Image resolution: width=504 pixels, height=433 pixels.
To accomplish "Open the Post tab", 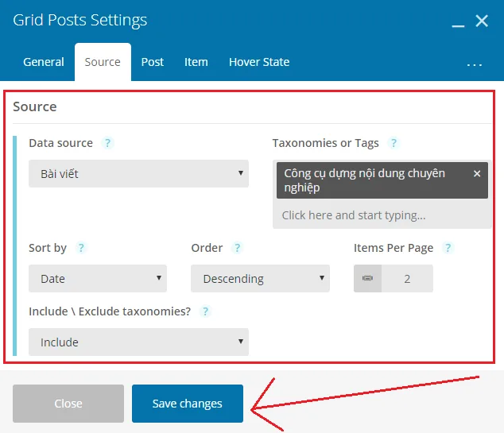I will point(153,62).
